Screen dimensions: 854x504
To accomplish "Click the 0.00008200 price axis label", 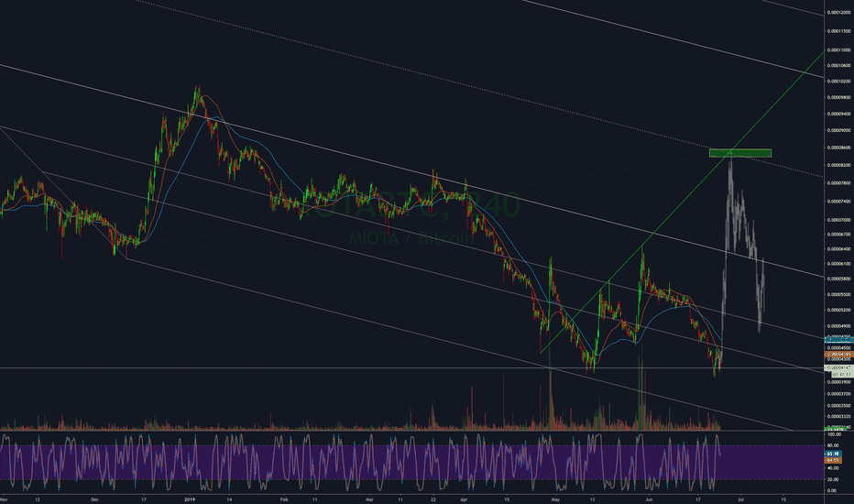I will (x=840, y=165).
